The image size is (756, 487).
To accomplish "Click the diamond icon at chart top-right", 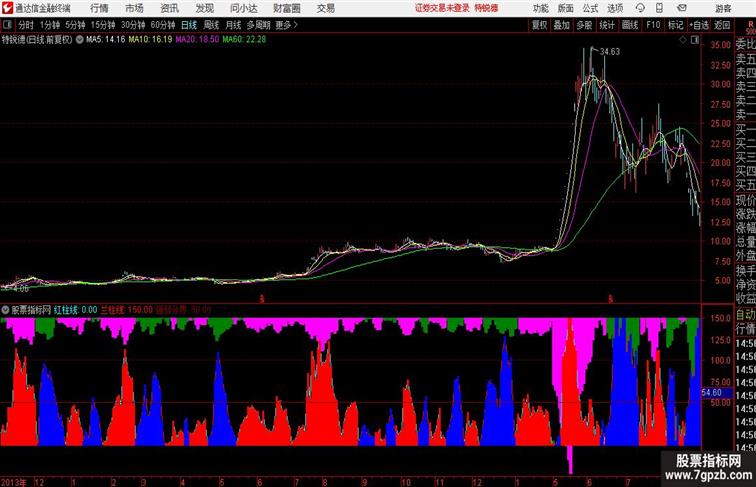I will point(683,40).
